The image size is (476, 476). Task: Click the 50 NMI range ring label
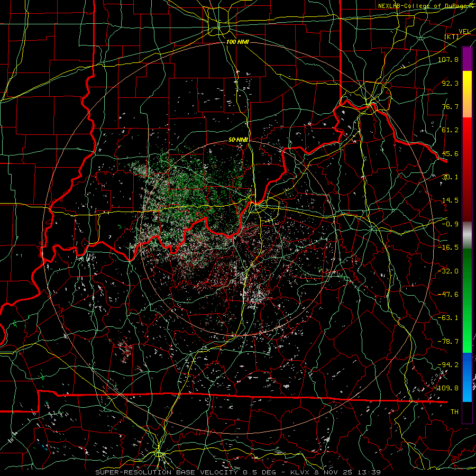pyautogui.click(x=239, y=140)
